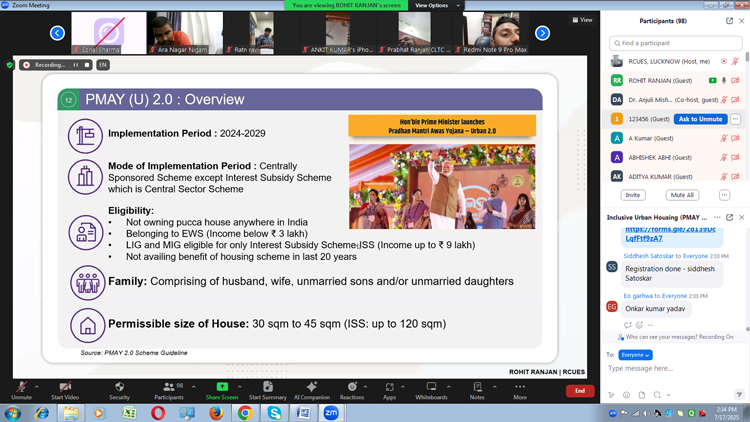
Task: Open the Reactions menu icon
Action: point(352,387)
